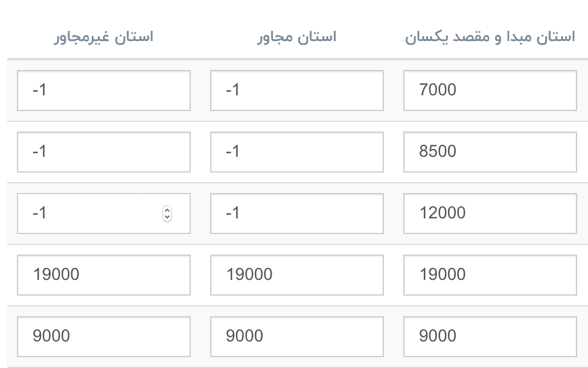Click the استان مبدا و مقصد یکسان column header
This screenshot has height=368, width=588.
coord(490,37)
